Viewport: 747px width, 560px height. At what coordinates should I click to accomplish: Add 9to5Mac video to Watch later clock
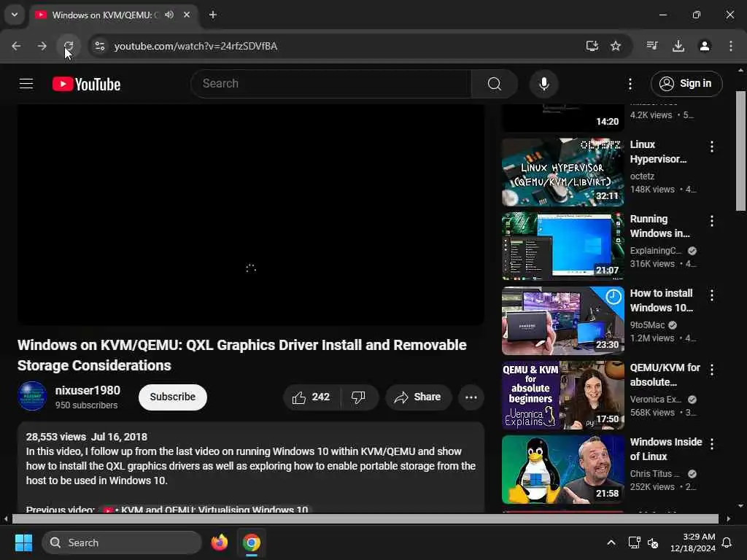pos(613,297)
